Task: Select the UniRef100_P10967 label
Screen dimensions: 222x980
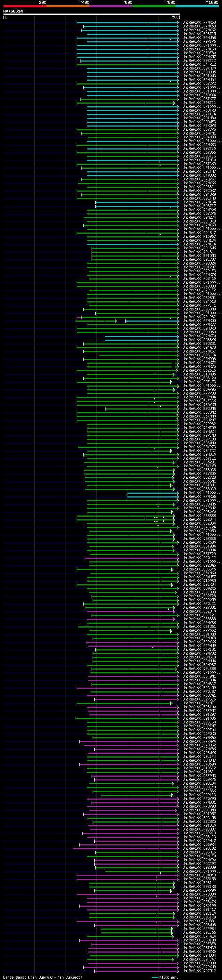Action: click(199, 236)
